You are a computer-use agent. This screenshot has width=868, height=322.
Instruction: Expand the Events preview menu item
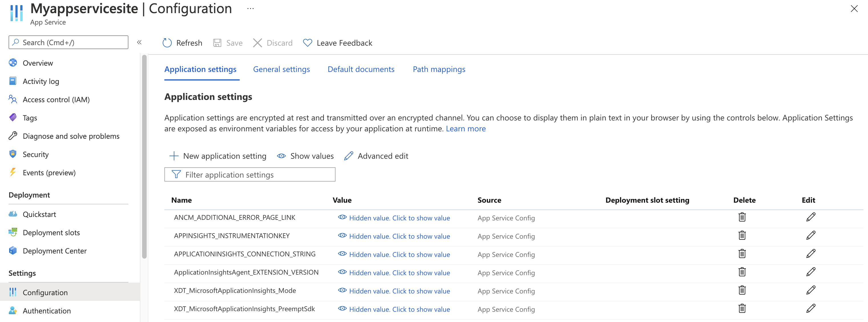pos(49,172)
